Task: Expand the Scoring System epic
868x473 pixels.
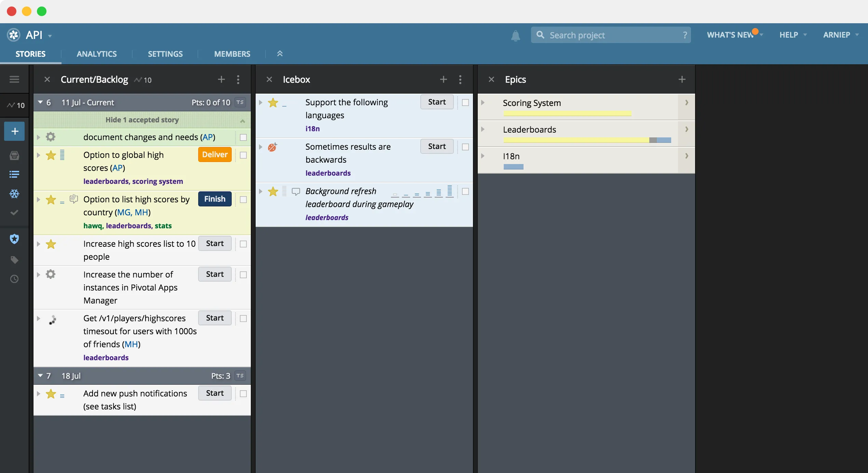Action: 483,102
